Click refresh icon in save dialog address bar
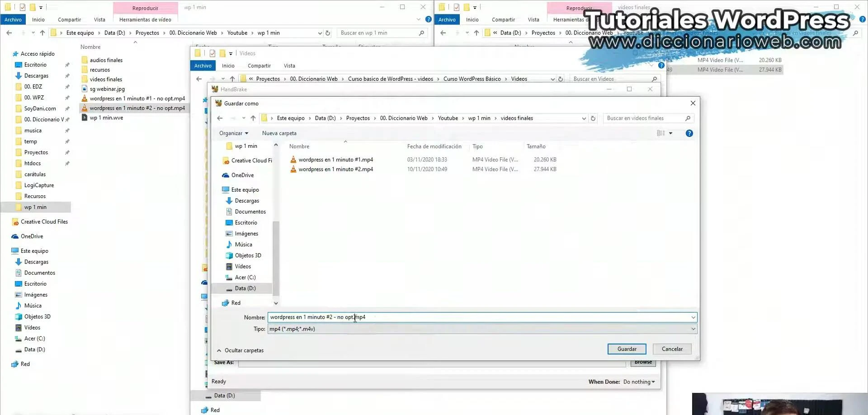This screenshot has width=868, height=415. pyautogui.click(x=593, y=118)
